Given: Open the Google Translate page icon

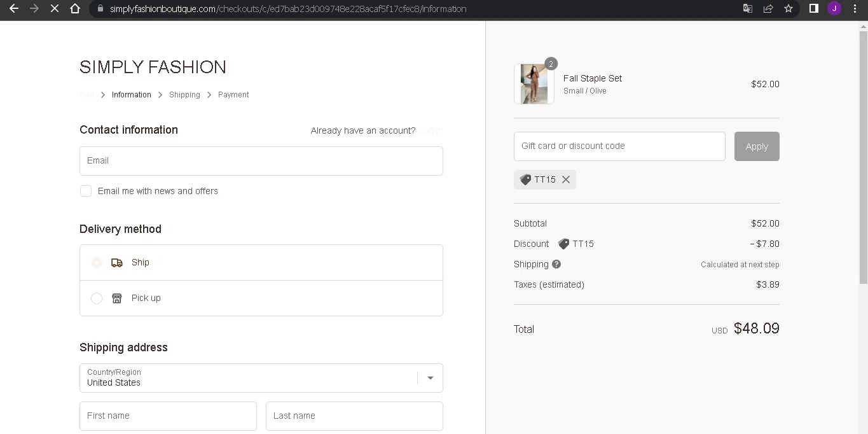Looking at the screenshot, I should (748, 9).
